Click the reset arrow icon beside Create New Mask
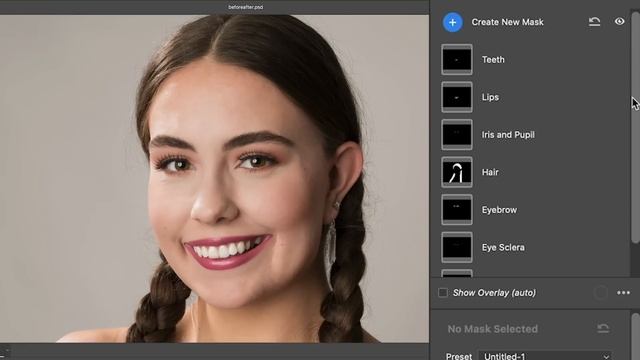The width and height of the screenshot is (640, 360). (x=594, y=22)
